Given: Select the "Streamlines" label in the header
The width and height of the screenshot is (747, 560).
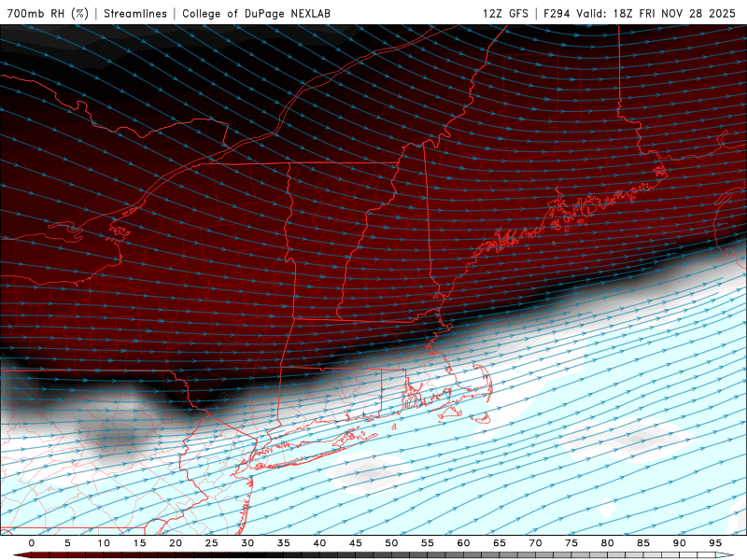Looking at the screenshot, I should (x=135, y=13).
